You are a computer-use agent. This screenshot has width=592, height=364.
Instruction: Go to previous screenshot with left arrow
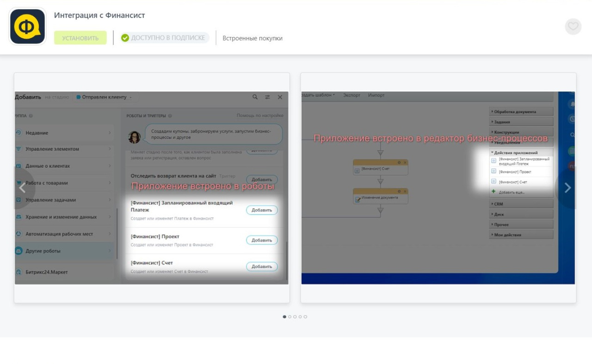tap(22, 188)
